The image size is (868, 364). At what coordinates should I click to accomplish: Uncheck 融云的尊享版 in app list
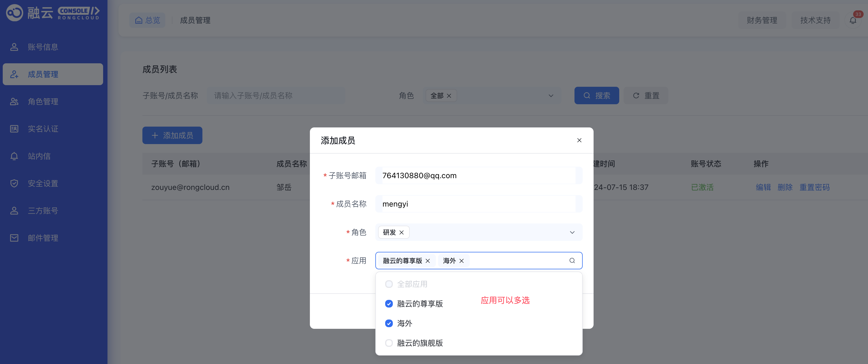(389, 304)
